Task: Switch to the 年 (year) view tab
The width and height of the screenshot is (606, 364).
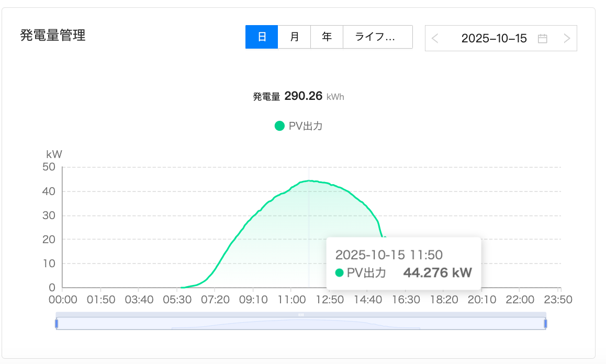Action: pos(327,37)
